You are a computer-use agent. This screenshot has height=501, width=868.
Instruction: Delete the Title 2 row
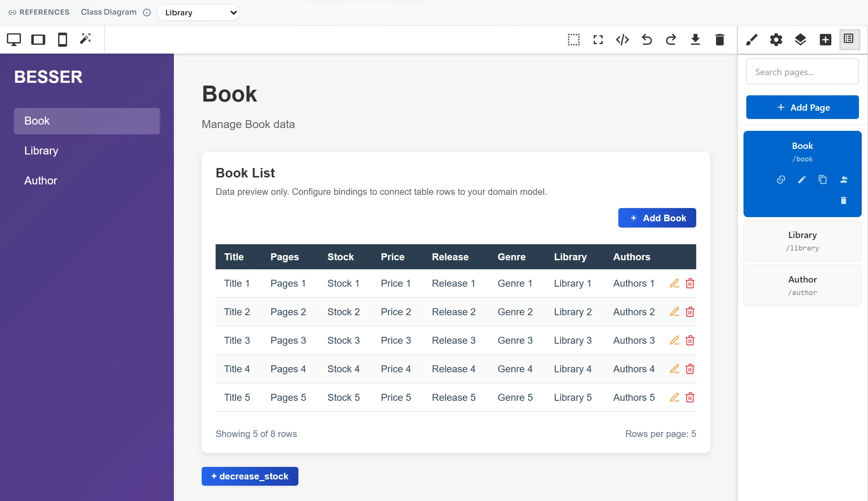(690, 312)
